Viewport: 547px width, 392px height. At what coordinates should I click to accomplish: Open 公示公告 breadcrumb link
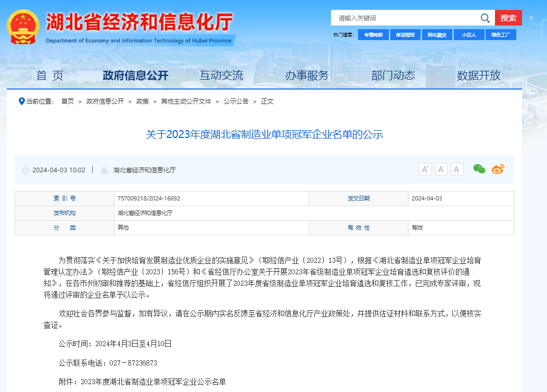[236, 102]
